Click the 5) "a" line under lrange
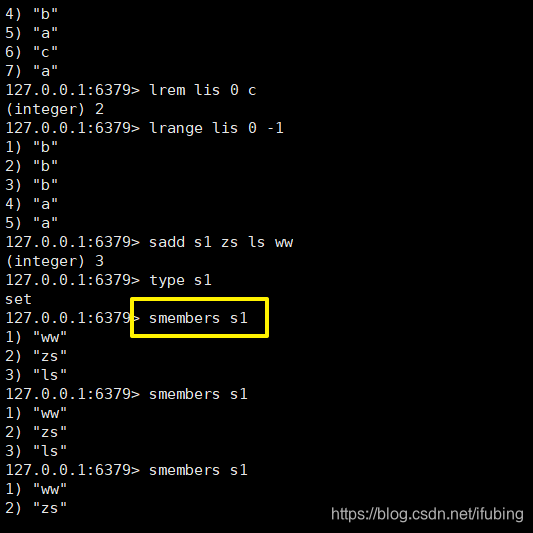This screenshot has height=533, width=533. tap(32, 223)
